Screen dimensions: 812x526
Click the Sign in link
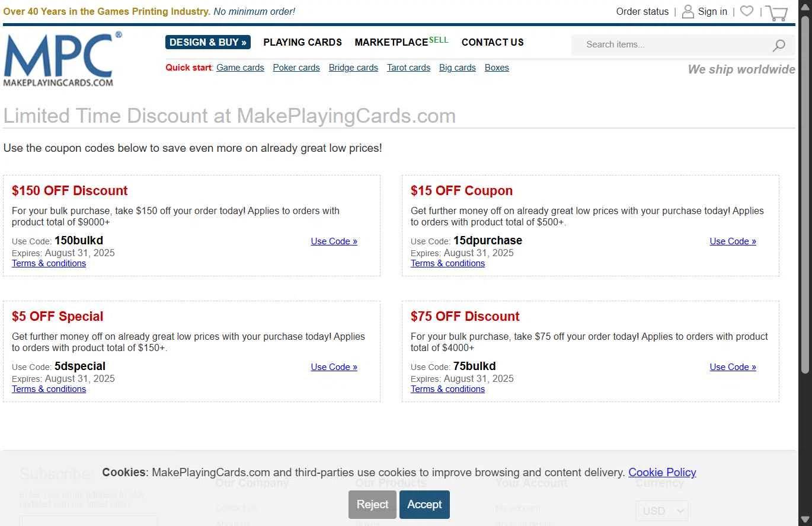[x=712, y=11]
